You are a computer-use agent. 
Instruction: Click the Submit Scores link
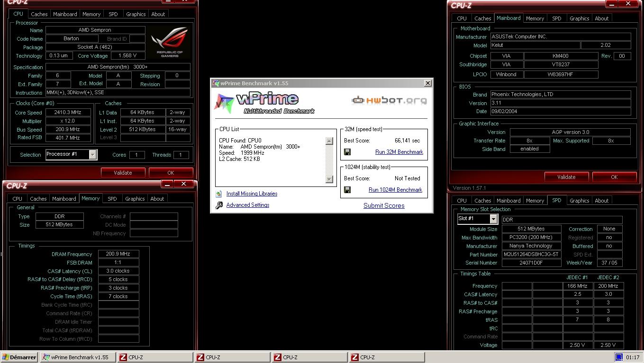coord(384,205)
